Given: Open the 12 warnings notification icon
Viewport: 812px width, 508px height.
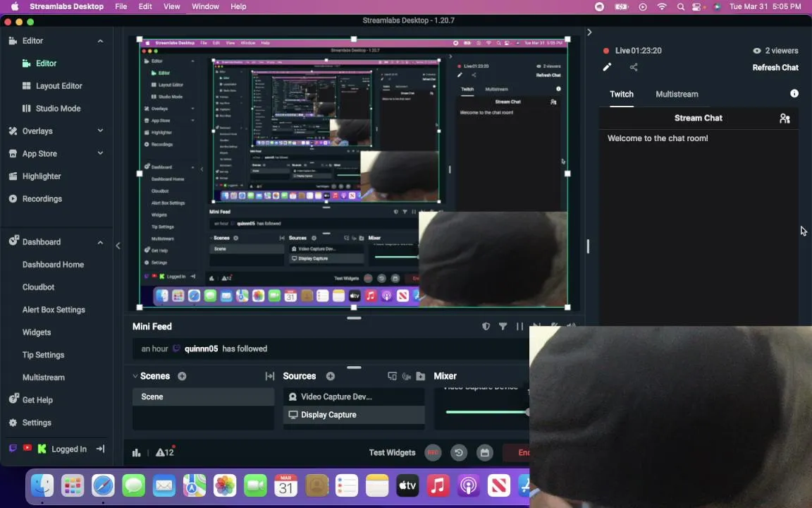Looking at the screenshot, I should (x=165, y=452).
